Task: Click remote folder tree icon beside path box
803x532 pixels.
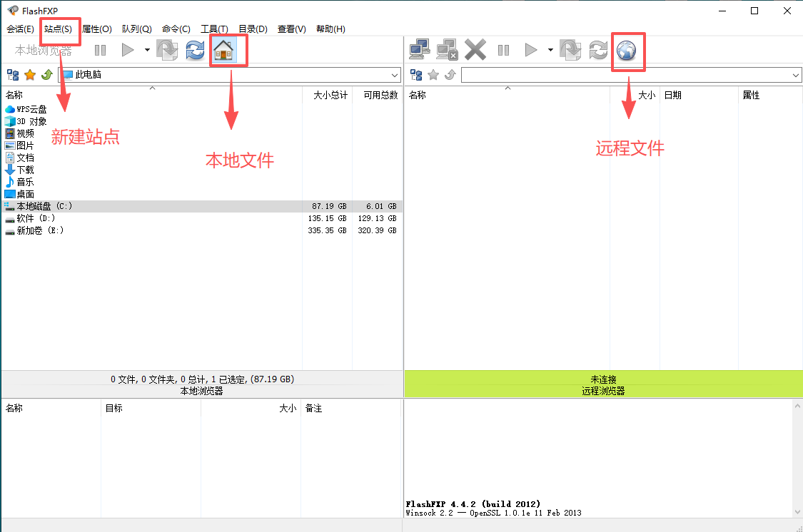Action: tap(416, 75)
